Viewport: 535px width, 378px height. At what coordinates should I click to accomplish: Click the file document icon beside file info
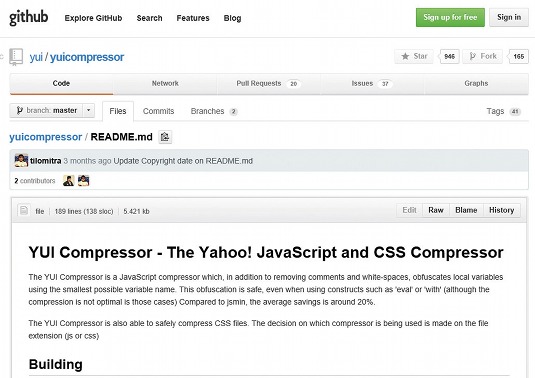point(24,210)
